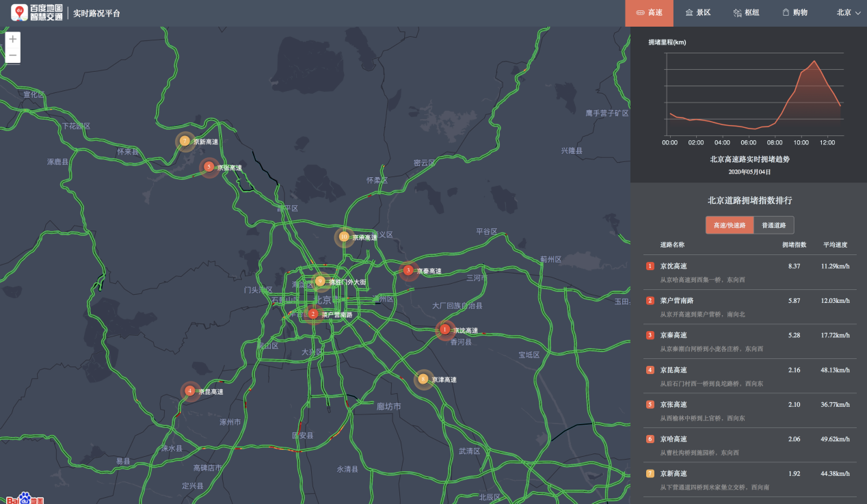Open the 购物 tab
The height and width of the screenshot is (504, 867).
point(795,13)
